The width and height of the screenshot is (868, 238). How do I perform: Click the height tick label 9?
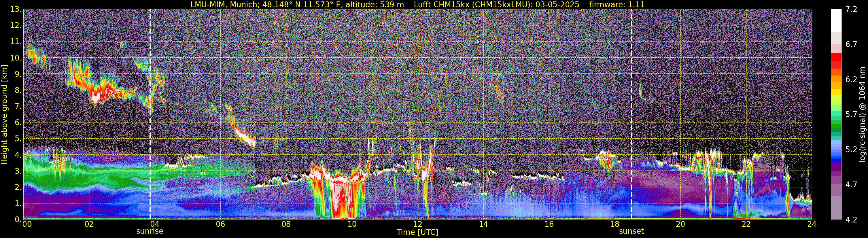tap(18, 74)
